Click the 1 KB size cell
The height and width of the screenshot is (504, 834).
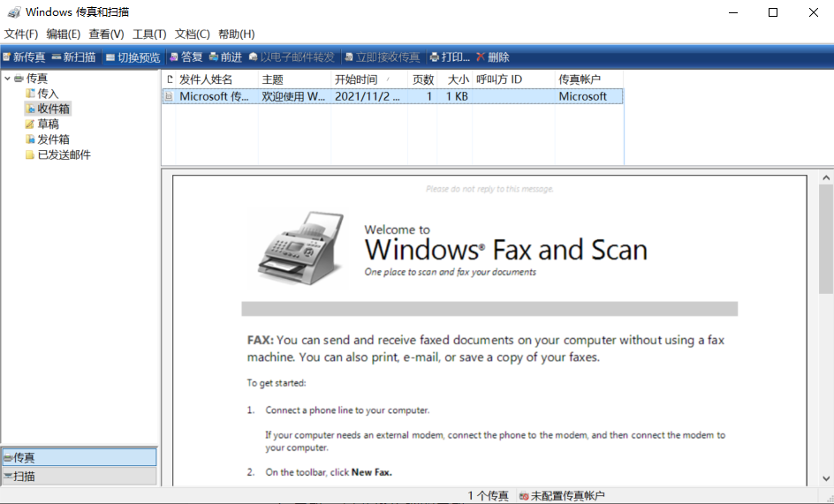point(457,96)
